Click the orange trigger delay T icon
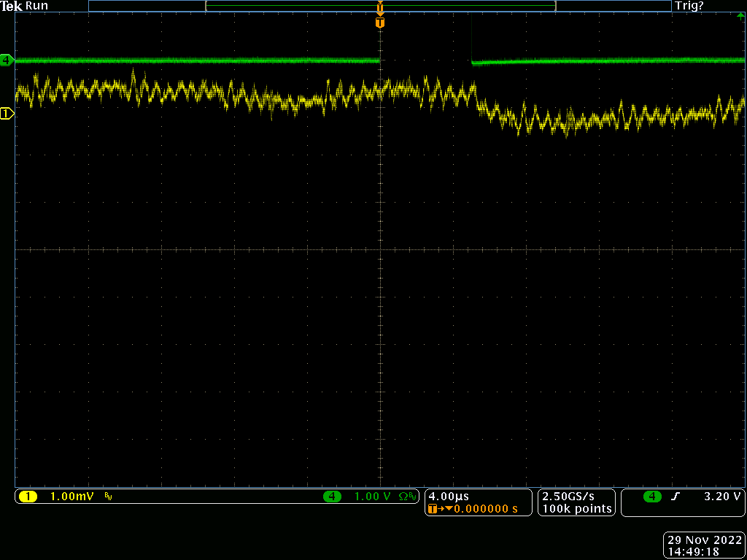Image resolution: width=747 pixels, height=560 pixels. click(x=433, y=509)
